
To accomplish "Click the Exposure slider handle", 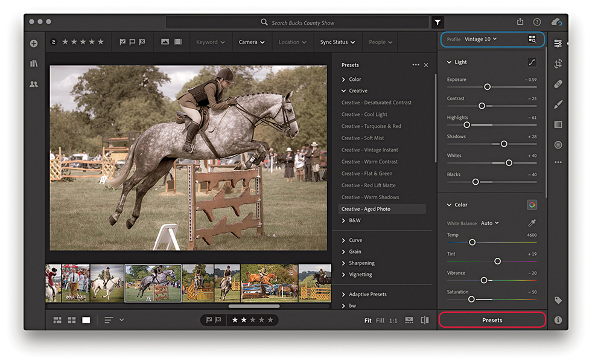I will click(x=487, y=87).
